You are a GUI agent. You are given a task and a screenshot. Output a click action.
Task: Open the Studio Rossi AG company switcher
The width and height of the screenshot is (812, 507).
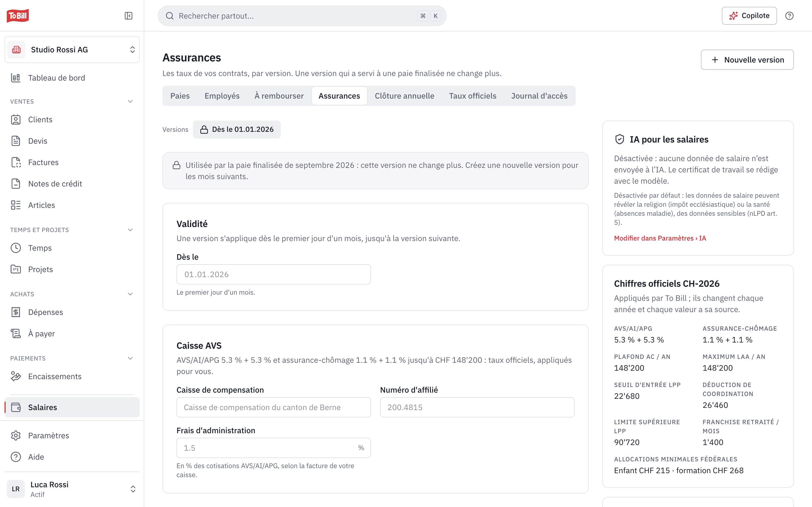coord(72,50)
